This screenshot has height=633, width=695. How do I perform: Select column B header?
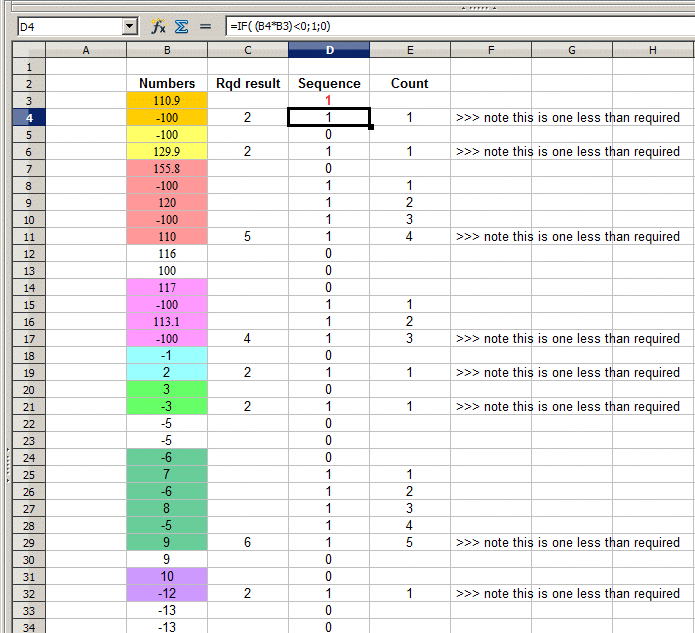click(167, 49)
